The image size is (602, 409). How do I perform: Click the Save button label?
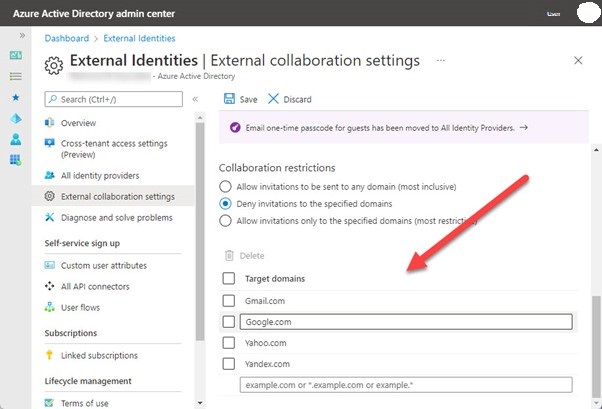click(x=248, y=99)
